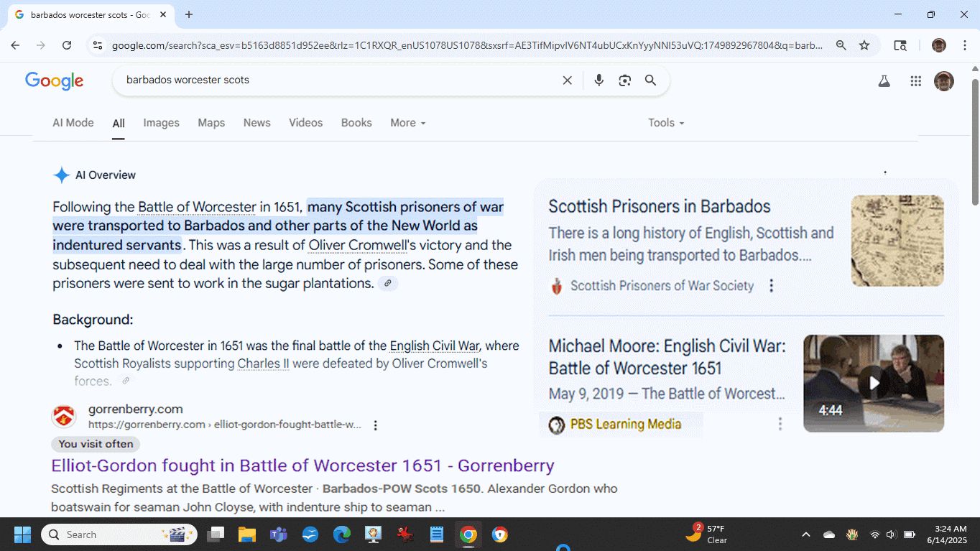The height and width of the screenshot is (551, 980).
Task: Click the AI Overview source link icon
Action: click(387, 284)
